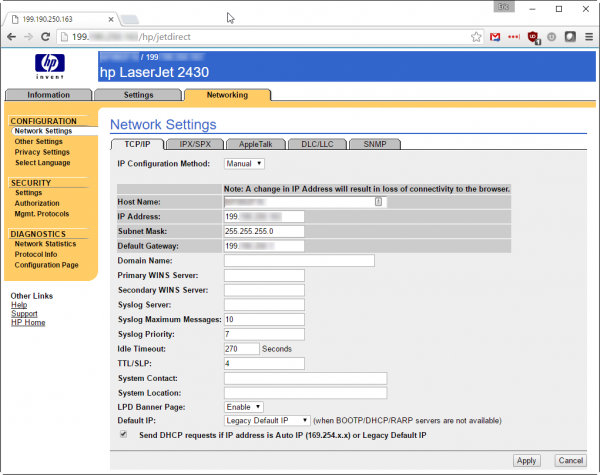
Task: Click the Idle Timeout input field
Action: [242, 349]
